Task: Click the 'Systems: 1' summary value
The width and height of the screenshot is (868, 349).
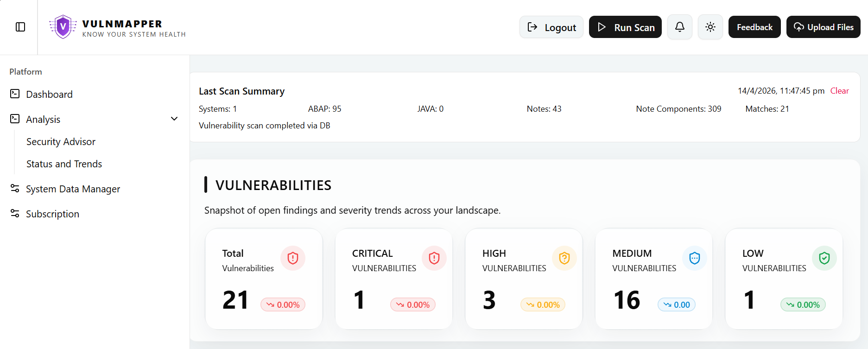Action: point(218,109)
